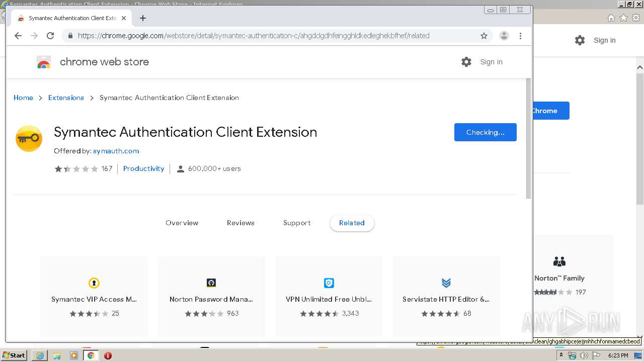Image resolution: width=644 pixels, height=362 pixels.
Task: Click the taskbar clock showing 6:23 PM
Action: tap(618, 355)
